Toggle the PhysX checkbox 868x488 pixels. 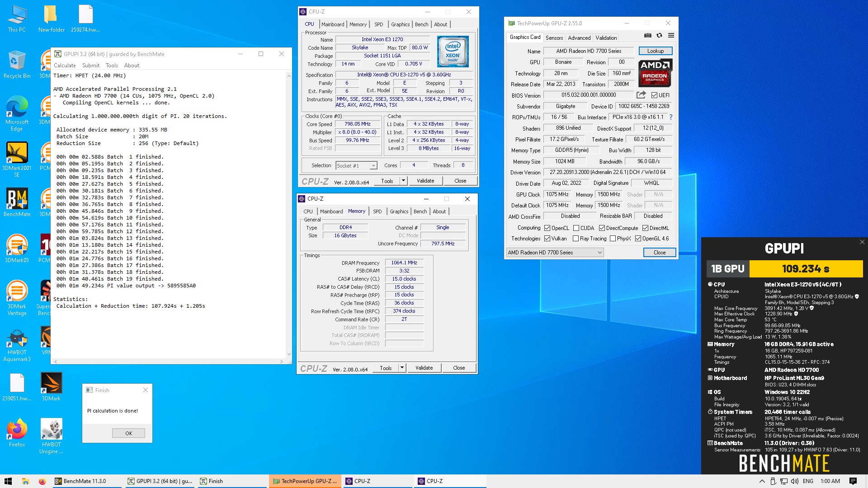(613, 239)
